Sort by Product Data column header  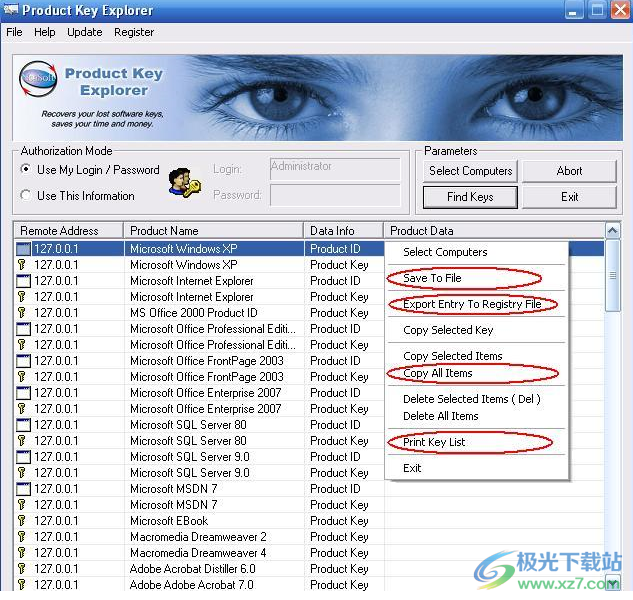point(494,231)
